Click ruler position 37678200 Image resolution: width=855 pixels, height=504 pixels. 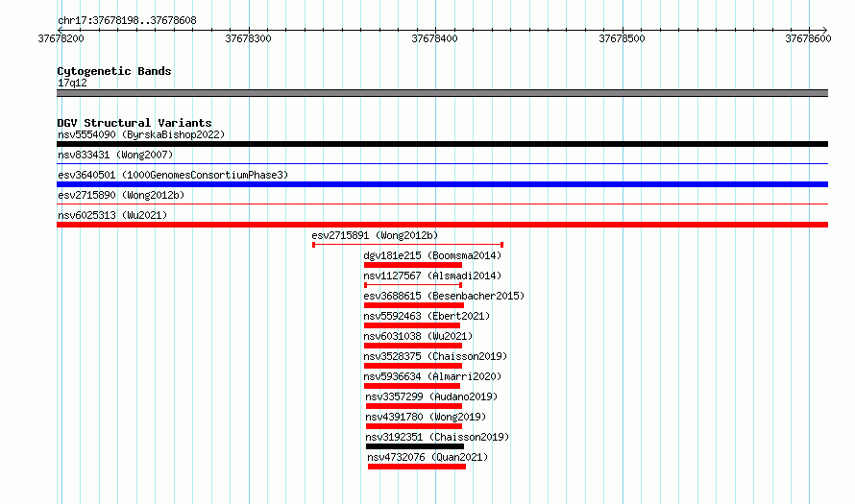coord(61,38)
